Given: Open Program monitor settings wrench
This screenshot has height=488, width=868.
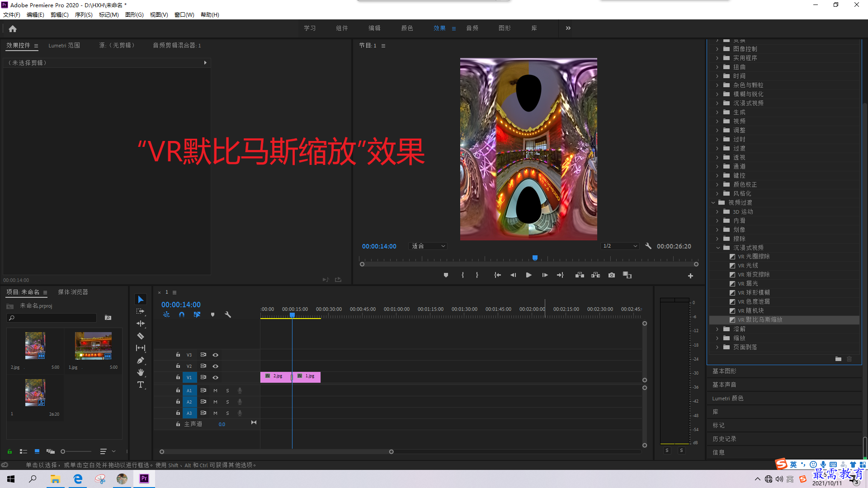Looking at the screenshot, I should pyautogui.click(x=648, y=246).
